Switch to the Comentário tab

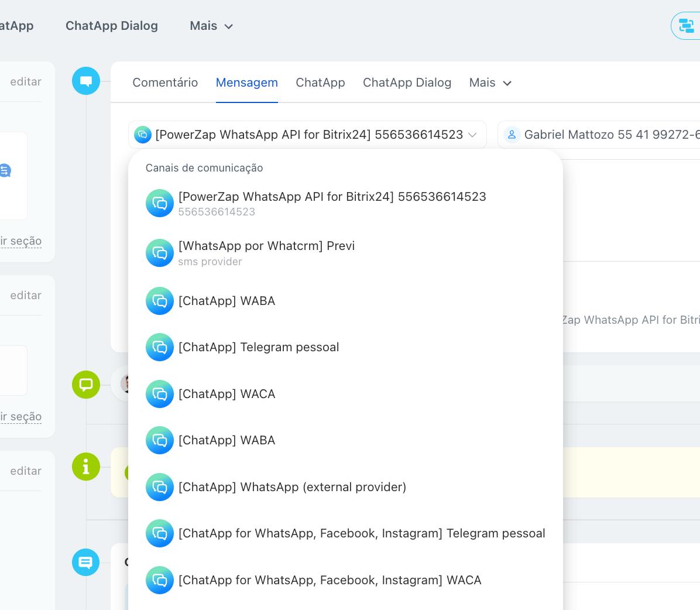pyautogui.click(x=165, y=83)
